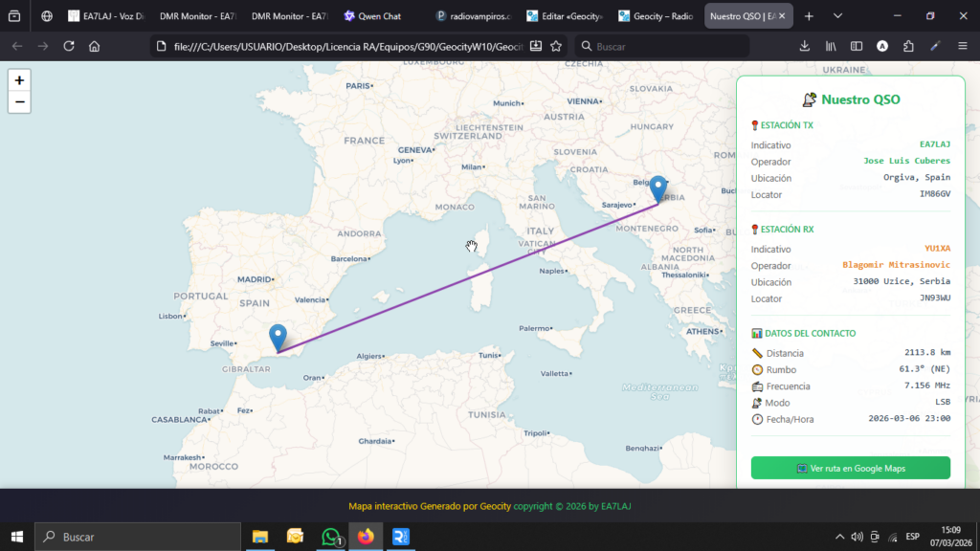Go to the browser home page

pos(94,46)
